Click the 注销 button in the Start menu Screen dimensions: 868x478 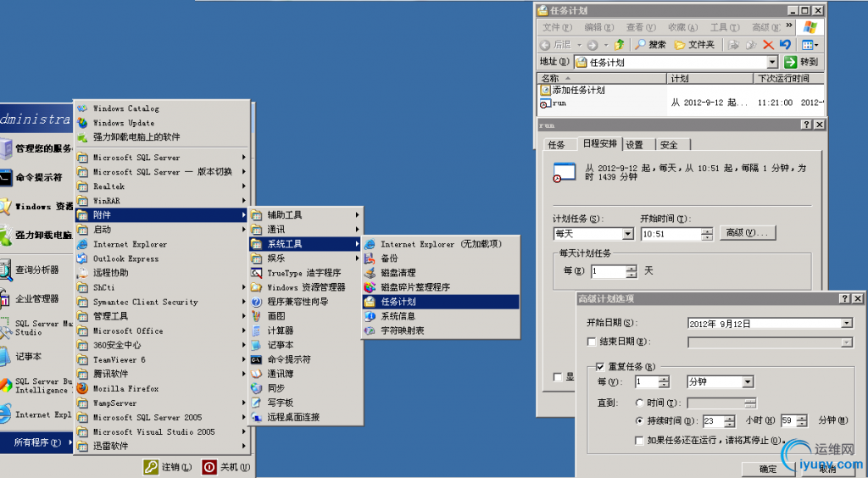click(x=168, y=467)
